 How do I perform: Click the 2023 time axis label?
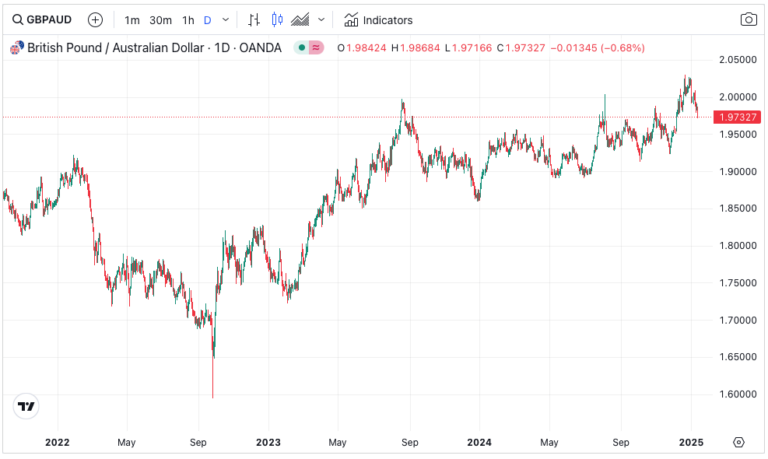[268, 442]
